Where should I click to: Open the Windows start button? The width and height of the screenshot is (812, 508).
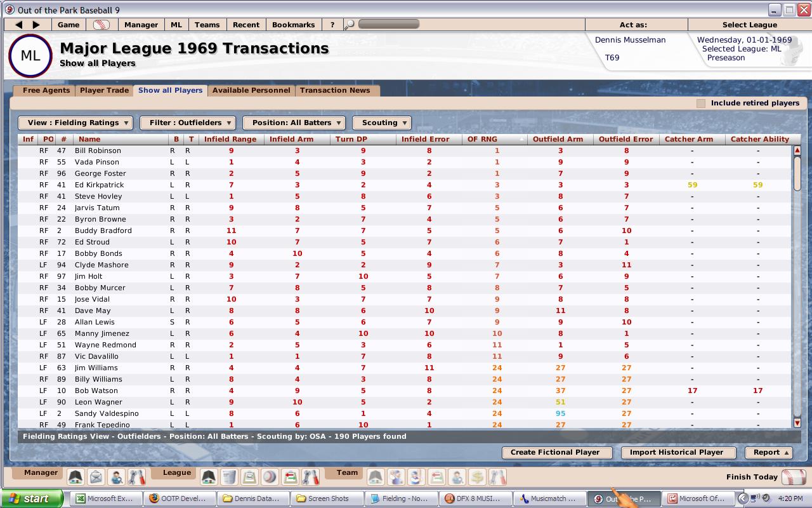click(x=31, y=498)
